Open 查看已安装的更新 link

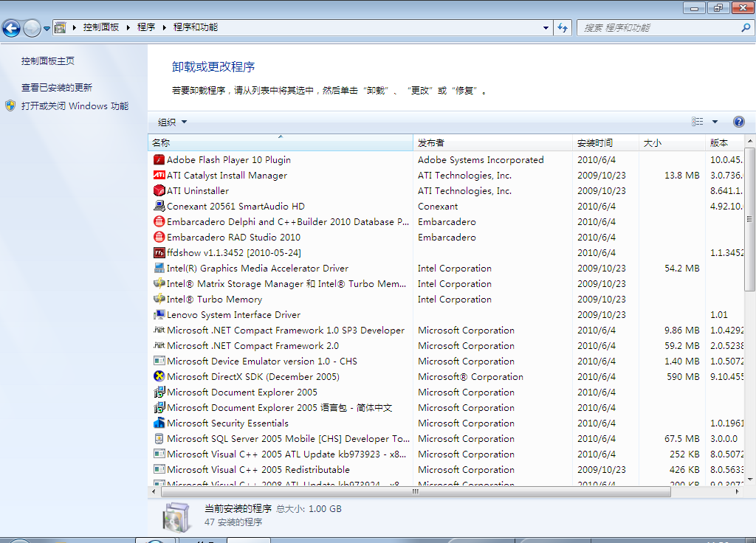[56, 87]
